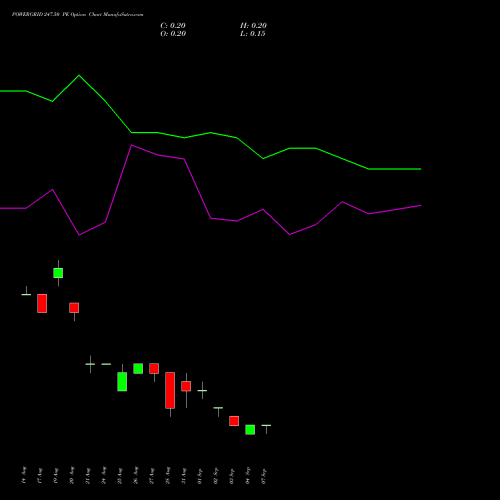Screen dimensions: 500x500
Task: Click the high value 'H: 0.20'
Action: [x=253, y=26]
